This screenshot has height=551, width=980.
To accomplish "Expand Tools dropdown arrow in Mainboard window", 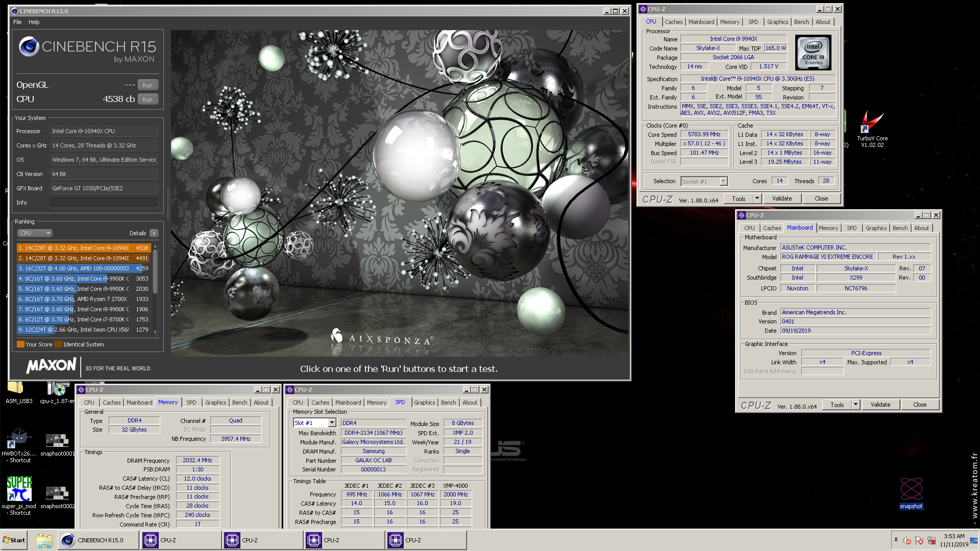I will [855, 405].
